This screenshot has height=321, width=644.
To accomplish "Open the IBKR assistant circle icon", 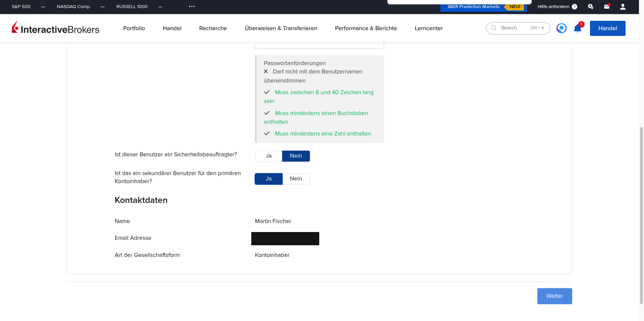I will [x=561, y=28].
